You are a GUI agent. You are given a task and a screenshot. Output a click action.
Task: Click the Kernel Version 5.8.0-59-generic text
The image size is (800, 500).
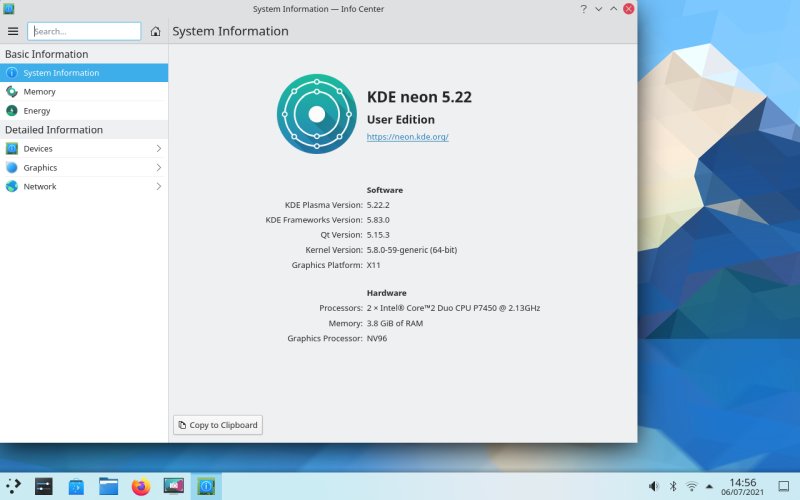412,250
